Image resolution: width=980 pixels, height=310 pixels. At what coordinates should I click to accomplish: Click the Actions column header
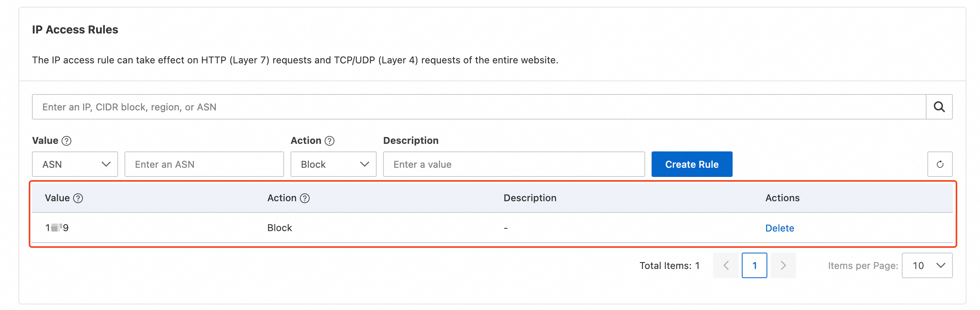pyautogui.click(x=782, y=198)
